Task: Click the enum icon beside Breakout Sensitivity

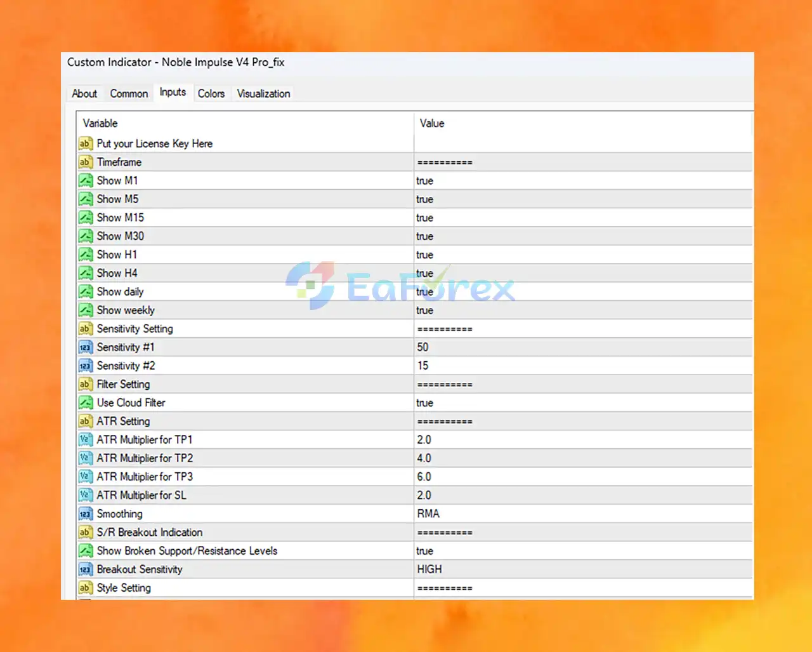Action: [x=86, y=569]
